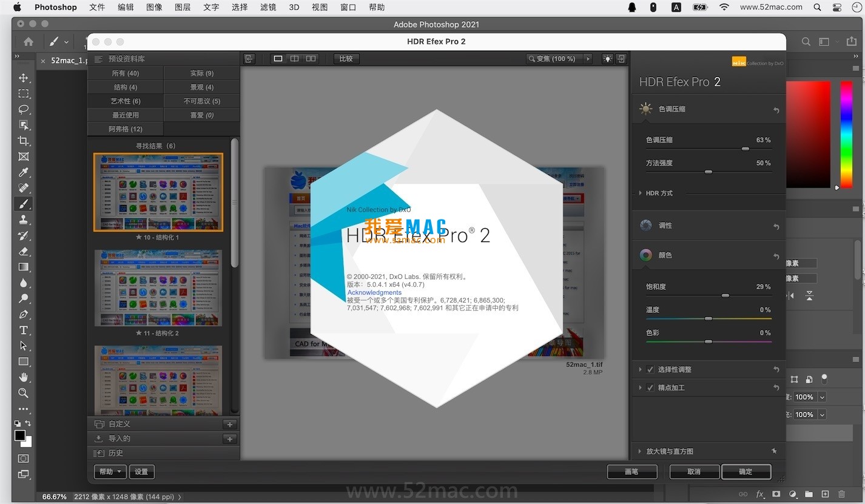Pin the 放大镜与直方图 panel
Screen dimensions: 865x504
[773, 451]
